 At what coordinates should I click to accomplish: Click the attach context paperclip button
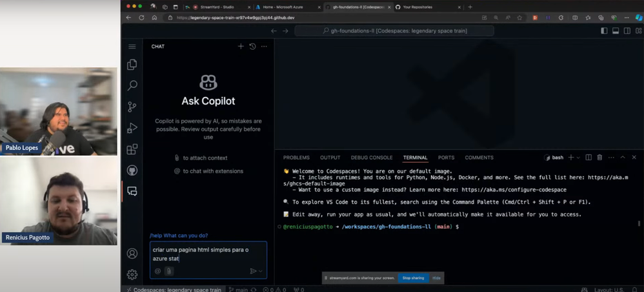(169, 271)
